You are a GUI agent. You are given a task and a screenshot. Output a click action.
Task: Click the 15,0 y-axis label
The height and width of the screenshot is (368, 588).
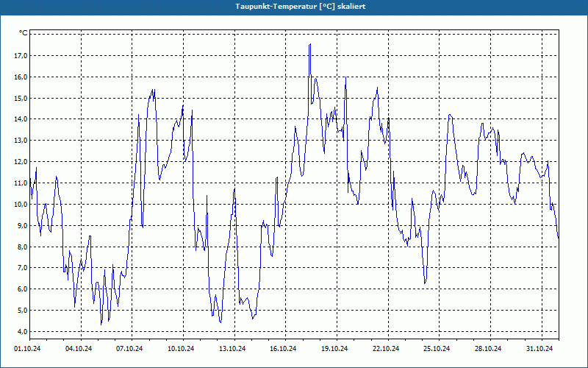tap(21, 98)
